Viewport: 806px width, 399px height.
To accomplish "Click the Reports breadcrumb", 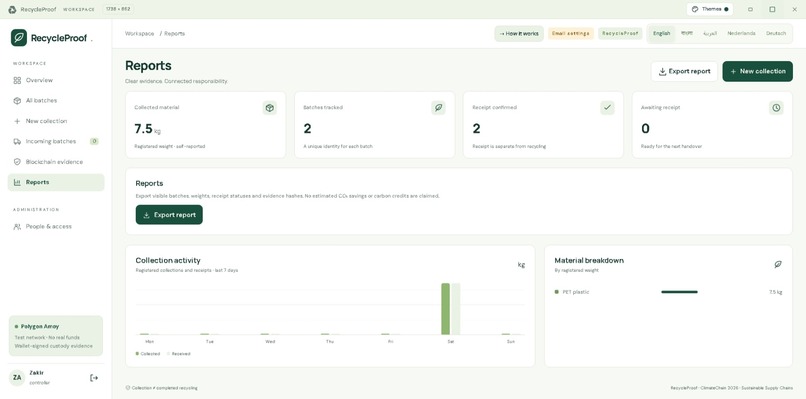I will [x=175, y=33].
